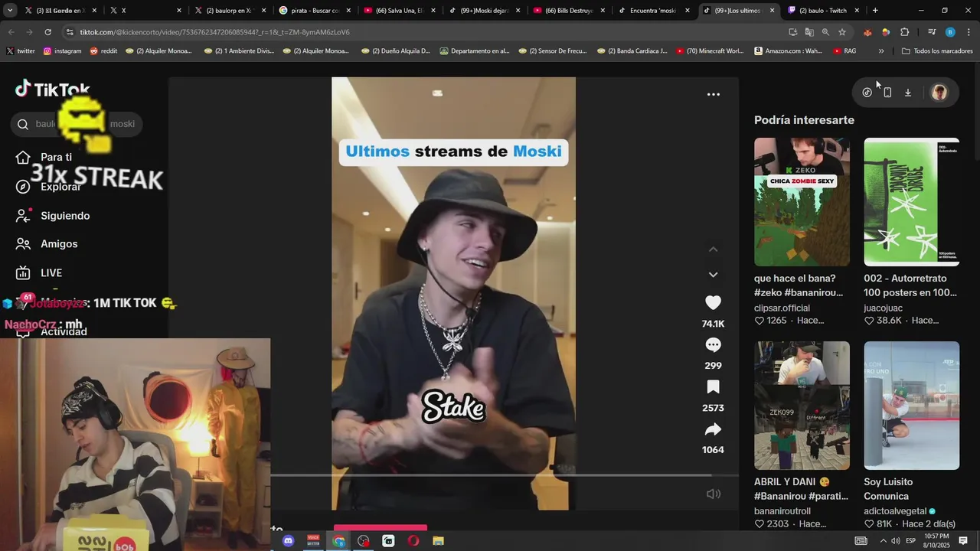Expand hidden bookmarks with double chevron
The width and height of the screenshot is (980, 551).
[881, 51]
